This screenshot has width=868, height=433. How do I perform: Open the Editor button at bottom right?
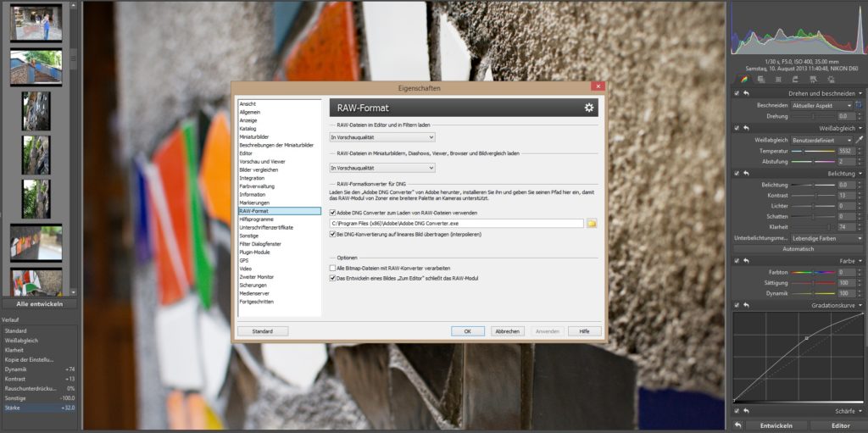point(840,425)
